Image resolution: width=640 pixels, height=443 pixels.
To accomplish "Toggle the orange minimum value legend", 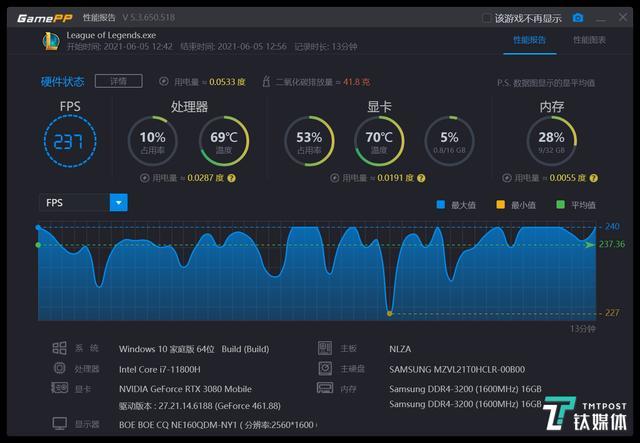I will coord(501,204).
